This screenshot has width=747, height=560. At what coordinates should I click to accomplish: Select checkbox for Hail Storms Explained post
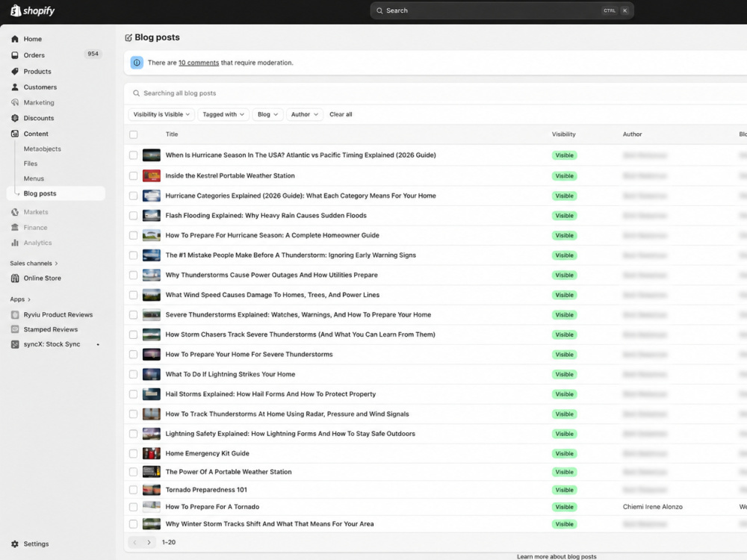point(134,394)
